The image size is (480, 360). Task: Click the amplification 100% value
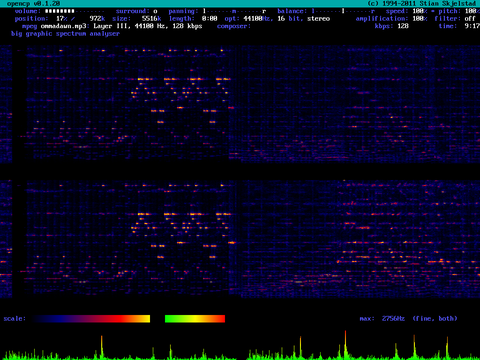coord(420,19)
